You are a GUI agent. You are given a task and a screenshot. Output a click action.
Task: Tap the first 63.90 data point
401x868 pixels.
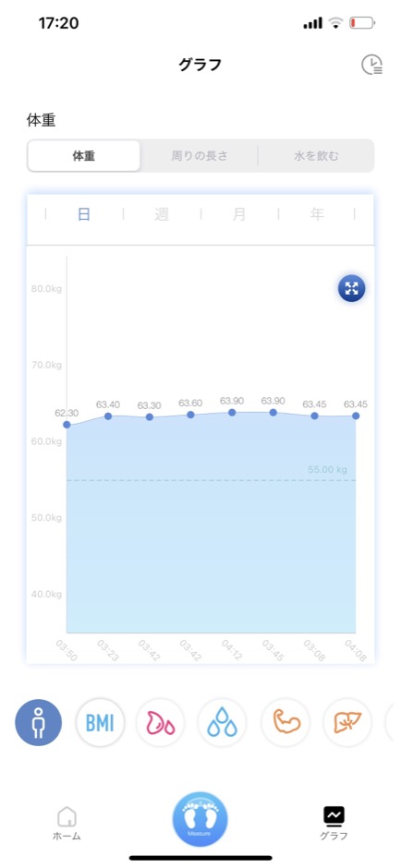[x=232, y=413]
